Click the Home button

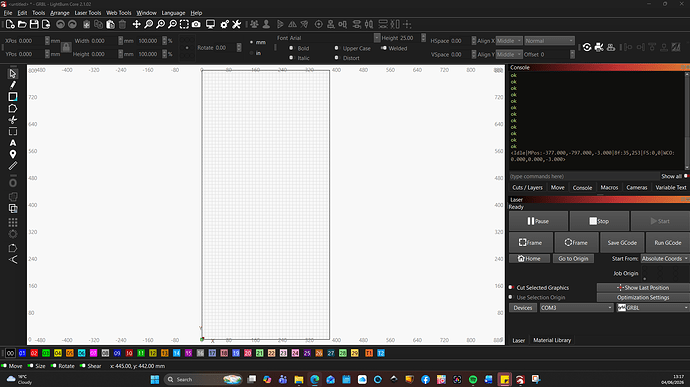pyautogui.click(x=529, y=258)
